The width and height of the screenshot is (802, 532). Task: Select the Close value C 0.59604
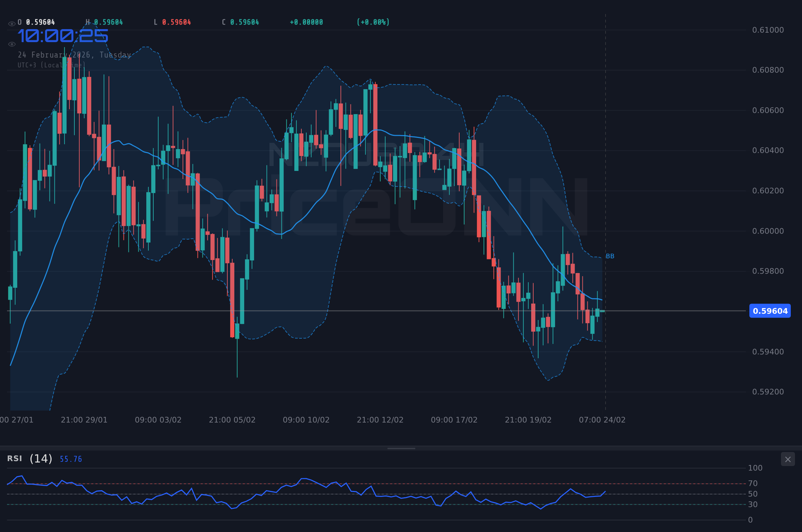point(240,22)
